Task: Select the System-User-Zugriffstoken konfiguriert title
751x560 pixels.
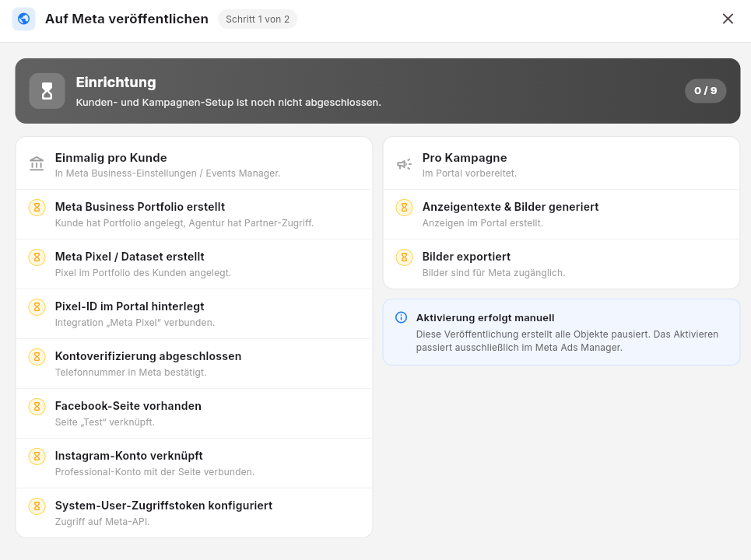Action: (x=163, y=506)
